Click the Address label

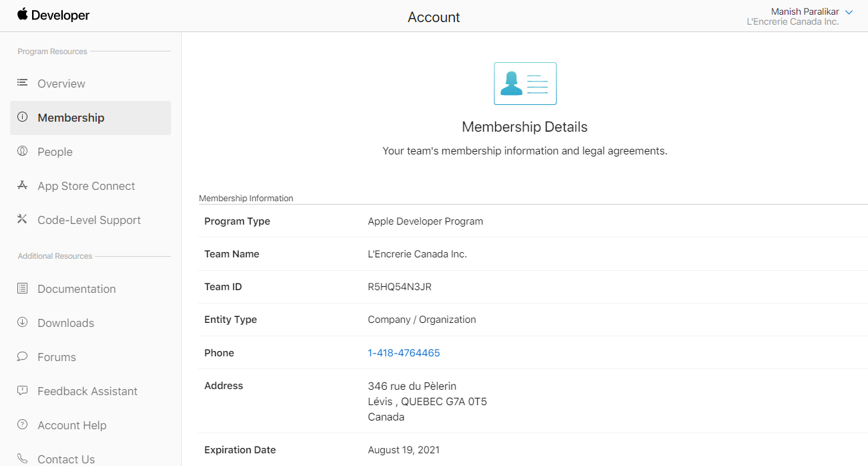[x=224, y=386]
